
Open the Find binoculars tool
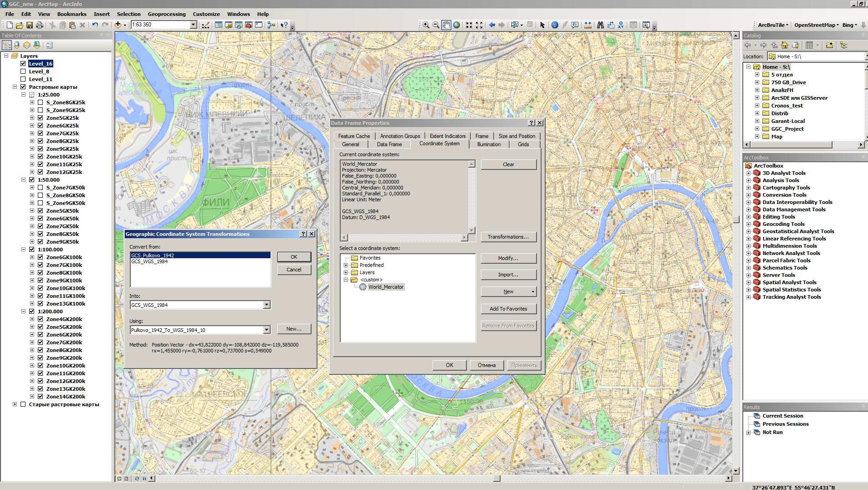click(x=600, y=25)
